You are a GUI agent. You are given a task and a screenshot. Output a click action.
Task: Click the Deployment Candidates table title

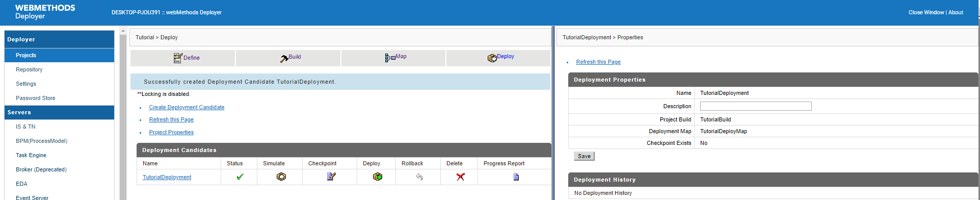179,150
